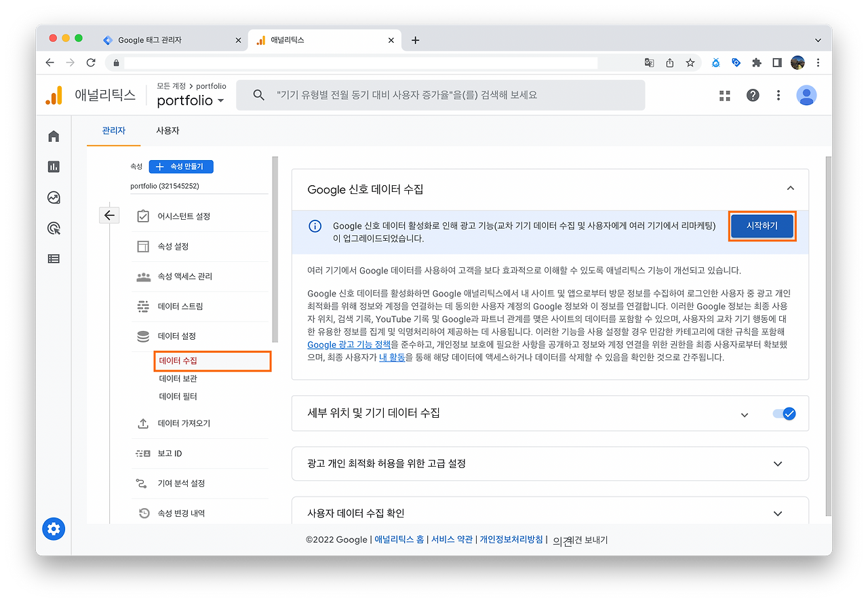The width and height of the screenshot is (868, 603).
Task: Reload the page with the refresh icon
Action: 91,62
